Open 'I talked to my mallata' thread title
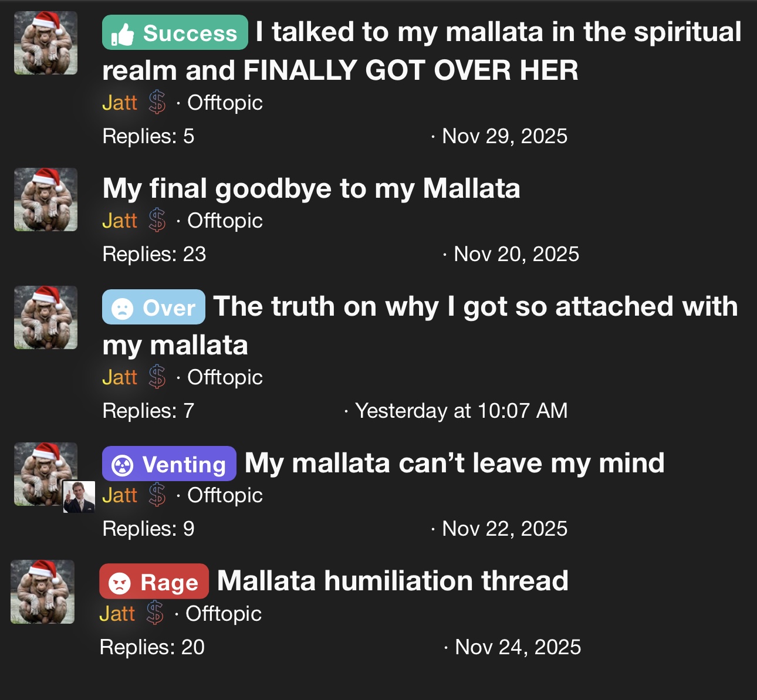 click(x=499, y=32)
